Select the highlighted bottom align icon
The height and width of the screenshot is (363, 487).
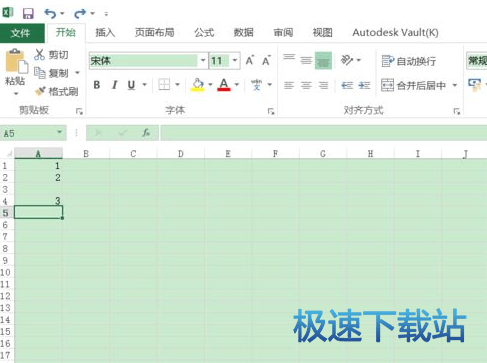323,60
